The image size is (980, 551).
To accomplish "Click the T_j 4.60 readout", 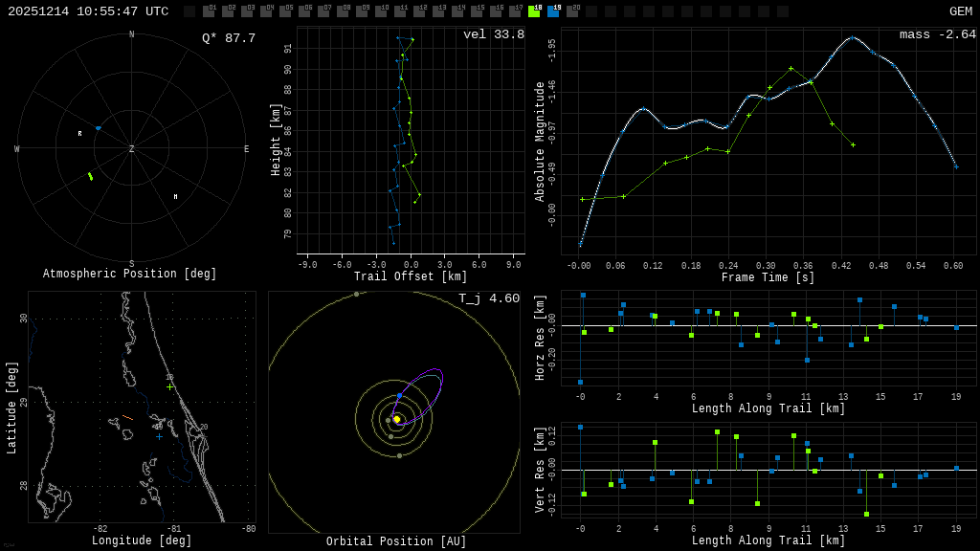I will pyautogui.click(x=488, y=298).
